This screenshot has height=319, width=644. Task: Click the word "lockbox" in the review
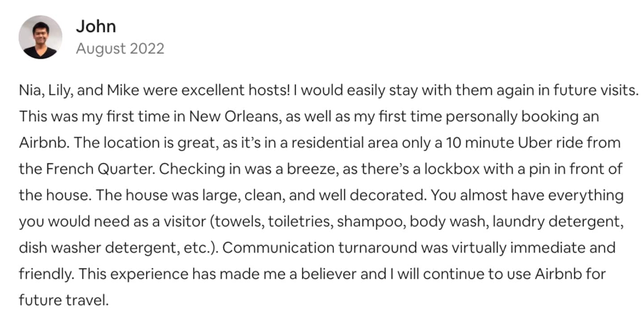[451, 169]
